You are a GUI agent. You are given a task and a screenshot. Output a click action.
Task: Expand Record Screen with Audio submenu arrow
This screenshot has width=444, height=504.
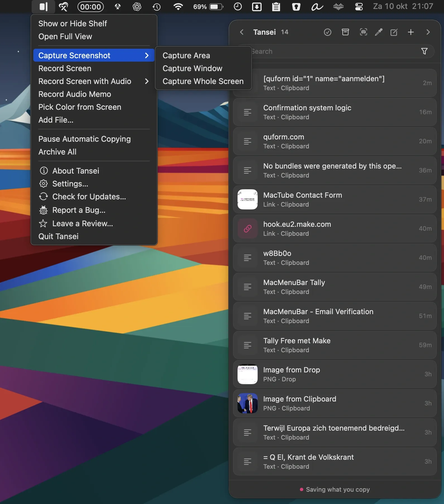pyautogui.click(x=147, y=81)
